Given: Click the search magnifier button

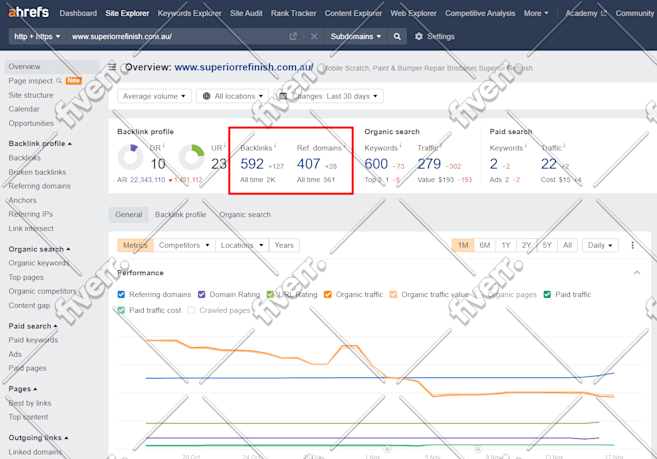Looking at the screenshot, I should coord(397,36).
